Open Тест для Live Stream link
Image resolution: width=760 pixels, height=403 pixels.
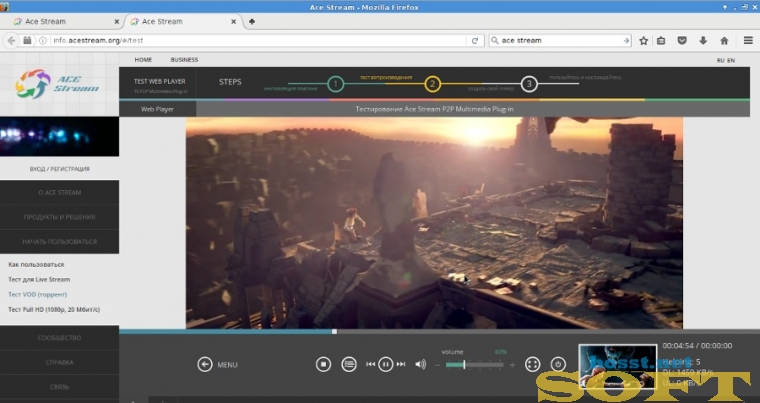pos(39,279)
